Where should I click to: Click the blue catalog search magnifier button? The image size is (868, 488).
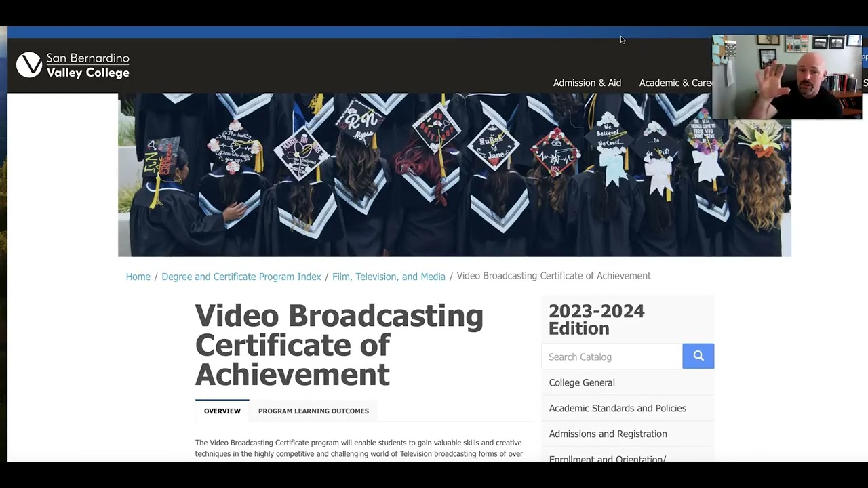pos(698,356)
